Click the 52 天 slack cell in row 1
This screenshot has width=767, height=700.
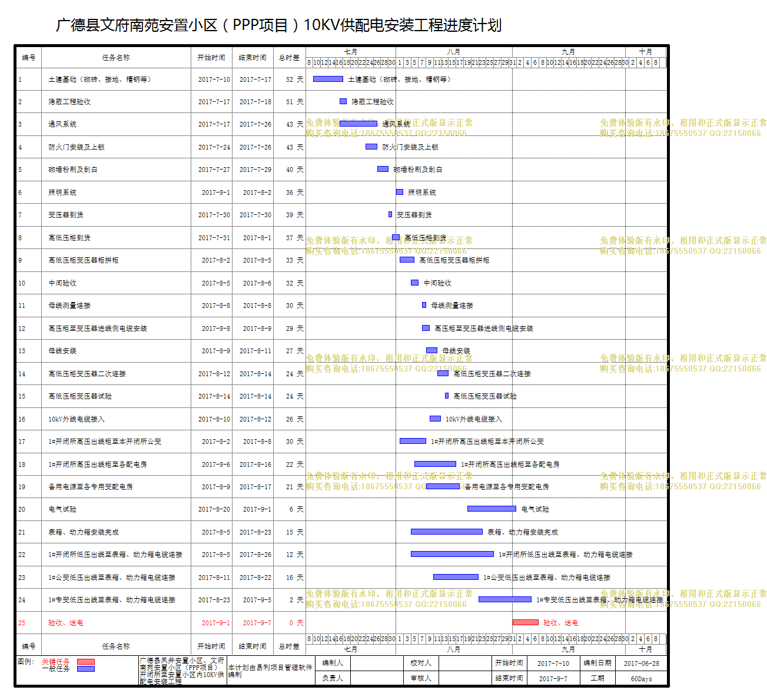point(295,79)
